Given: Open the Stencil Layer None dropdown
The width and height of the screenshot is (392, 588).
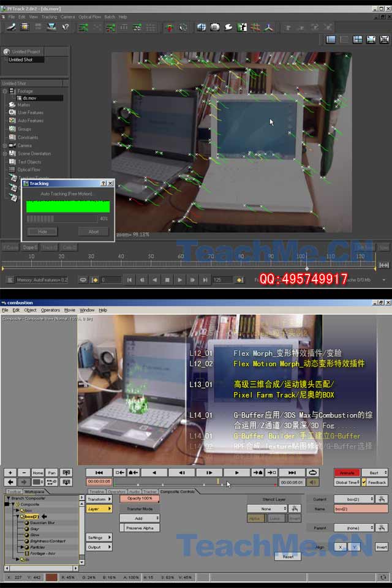Looking at the screenshot, I should pos(267,508).
